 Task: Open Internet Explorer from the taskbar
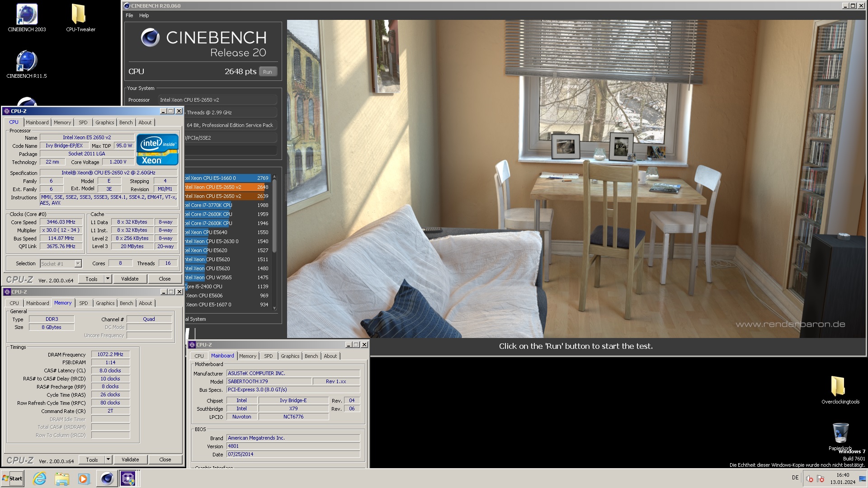click(40, 479)
